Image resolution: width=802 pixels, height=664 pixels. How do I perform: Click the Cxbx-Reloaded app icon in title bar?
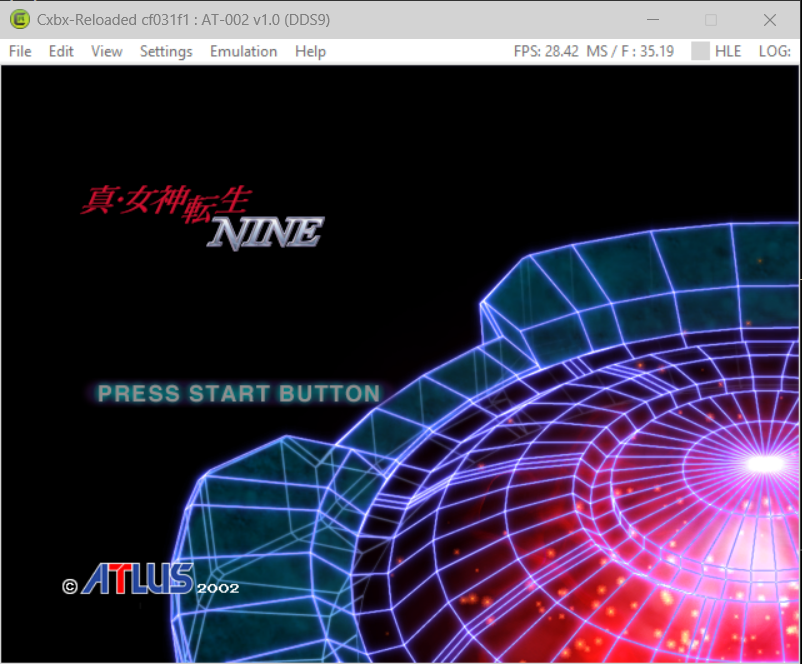(x=19, y=19)
